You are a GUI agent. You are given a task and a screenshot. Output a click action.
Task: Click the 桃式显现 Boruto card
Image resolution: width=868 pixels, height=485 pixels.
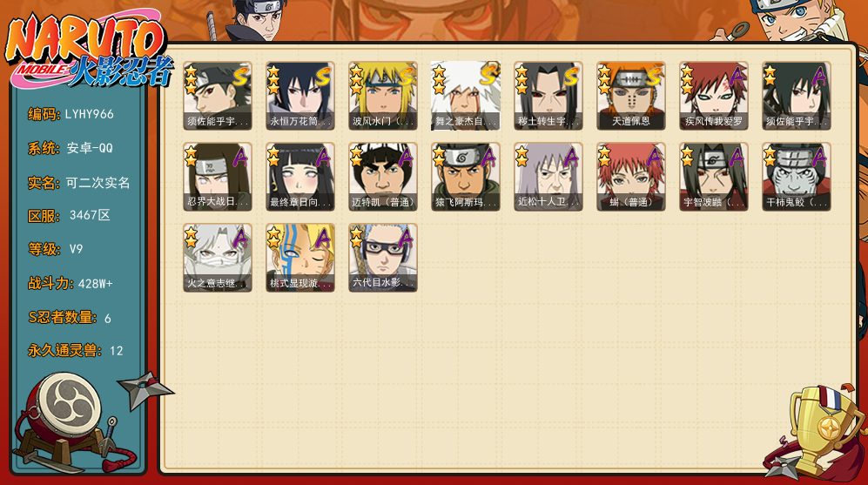tap(300, 258)
